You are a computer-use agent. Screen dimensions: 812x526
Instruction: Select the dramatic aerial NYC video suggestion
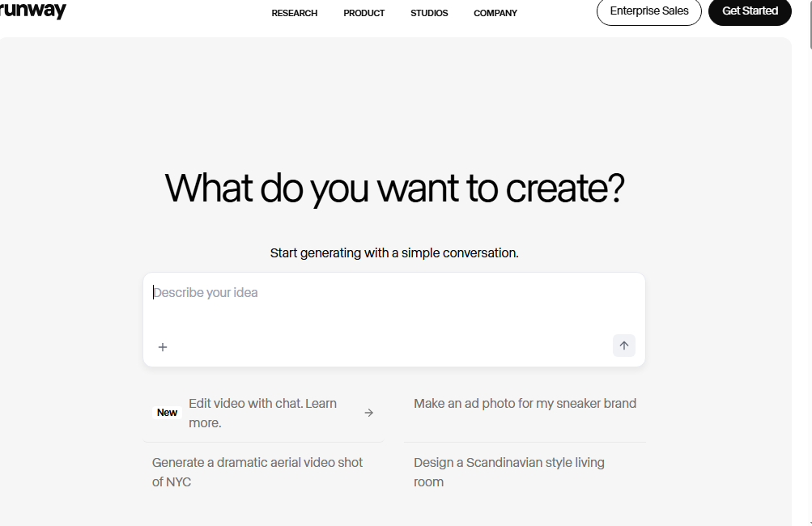(257, 472)
